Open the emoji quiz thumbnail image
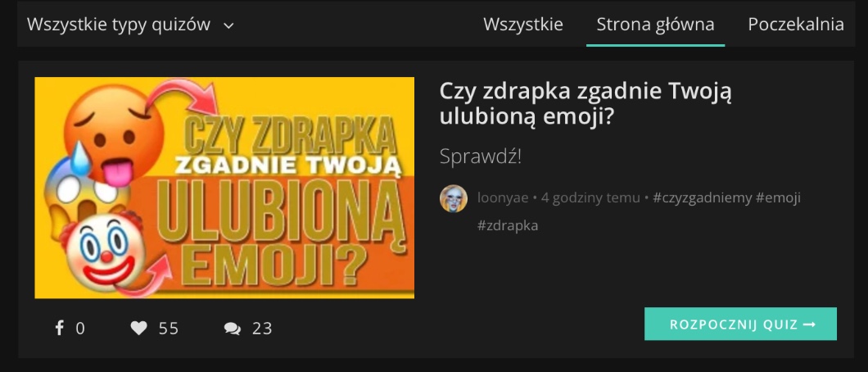 pyautogui.click(x=224, y=188)
